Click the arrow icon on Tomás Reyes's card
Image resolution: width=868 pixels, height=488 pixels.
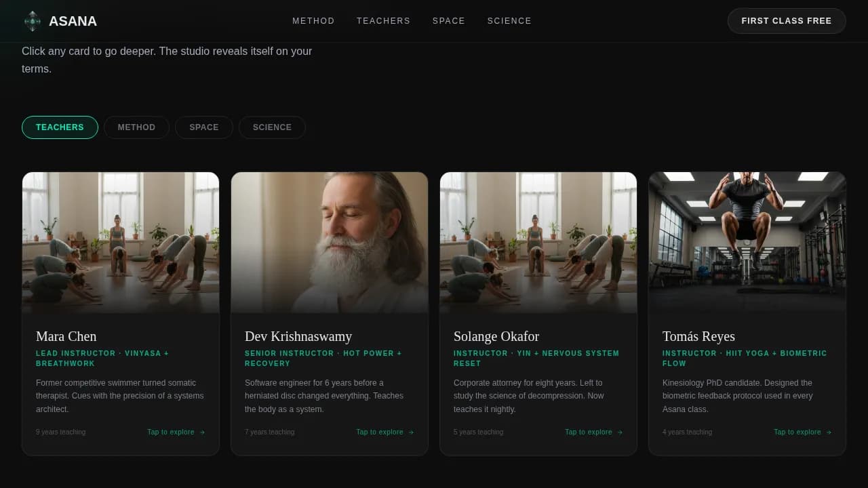pyautogui.click(x=829, y=432)
